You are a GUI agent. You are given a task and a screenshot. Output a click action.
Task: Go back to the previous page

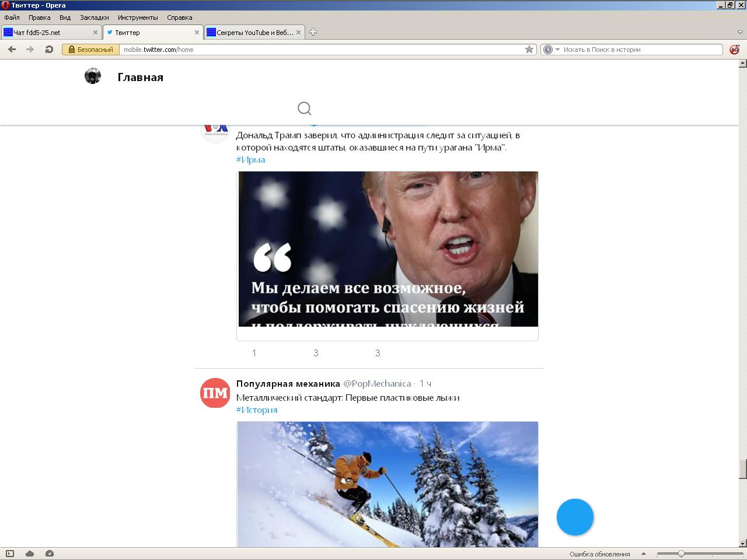coord(12,50)
